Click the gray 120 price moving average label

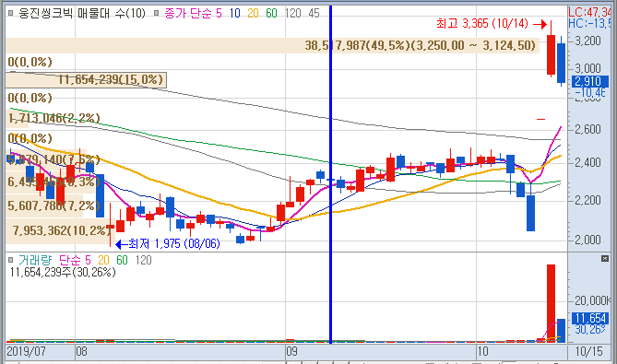292,14
